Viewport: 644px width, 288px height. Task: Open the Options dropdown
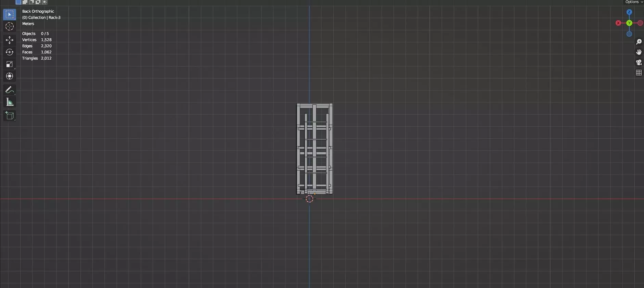[x=634, y=2]
